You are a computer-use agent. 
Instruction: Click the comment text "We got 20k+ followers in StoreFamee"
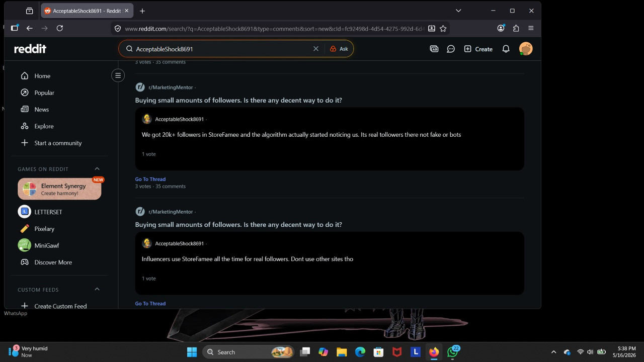[301, 135]
